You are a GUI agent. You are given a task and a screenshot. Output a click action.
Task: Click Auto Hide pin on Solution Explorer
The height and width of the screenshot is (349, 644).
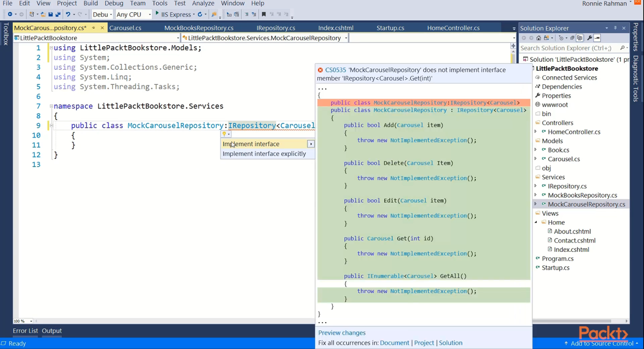point(615,28)
